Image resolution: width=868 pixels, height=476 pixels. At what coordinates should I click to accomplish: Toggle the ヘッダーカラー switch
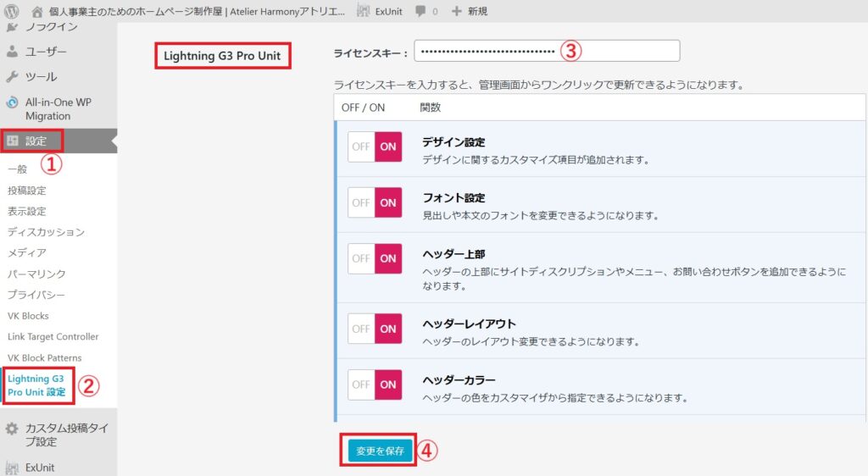(x=375, y=385)
